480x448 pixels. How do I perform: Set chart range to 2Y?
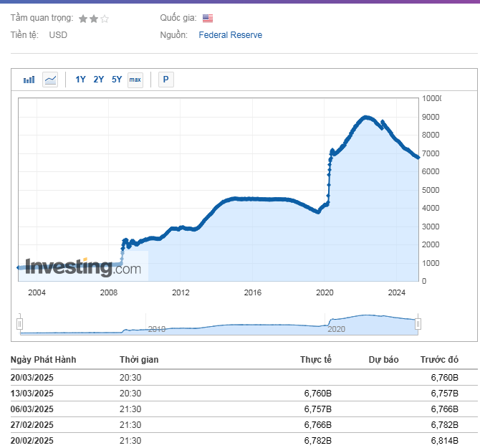coord(98,80)
